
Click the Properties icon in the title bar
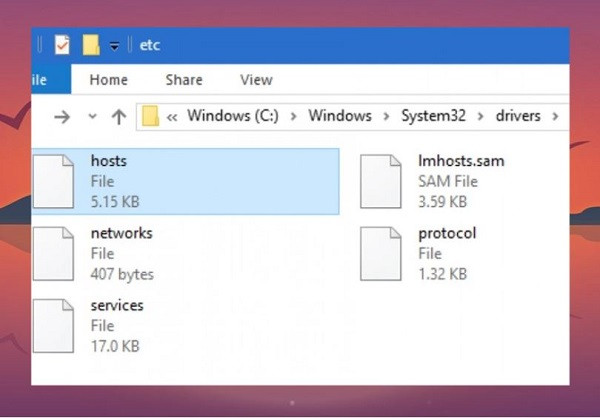[62, 45]
